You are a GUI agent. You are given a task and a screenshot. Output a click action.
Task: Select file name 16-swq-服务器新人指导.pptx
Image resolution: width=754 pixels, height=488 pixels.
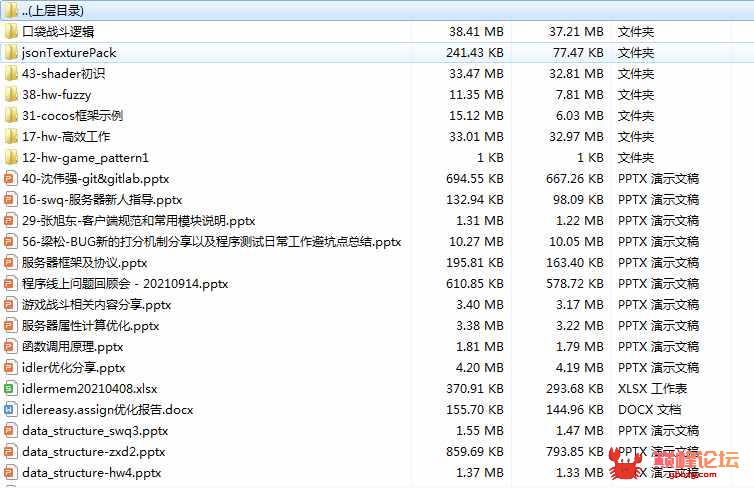(102, 200)
